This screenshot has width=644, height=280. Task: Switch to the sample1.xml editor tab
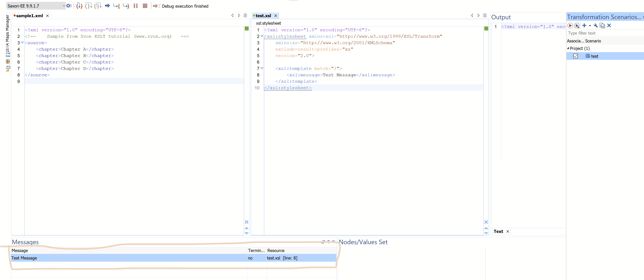(29, 16)
